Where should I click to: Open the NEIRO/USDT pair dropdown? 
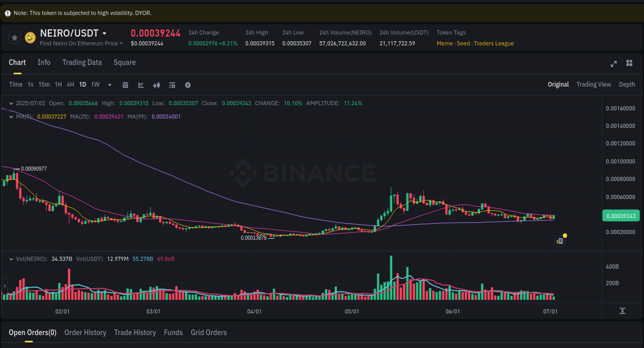coord(105,32)
